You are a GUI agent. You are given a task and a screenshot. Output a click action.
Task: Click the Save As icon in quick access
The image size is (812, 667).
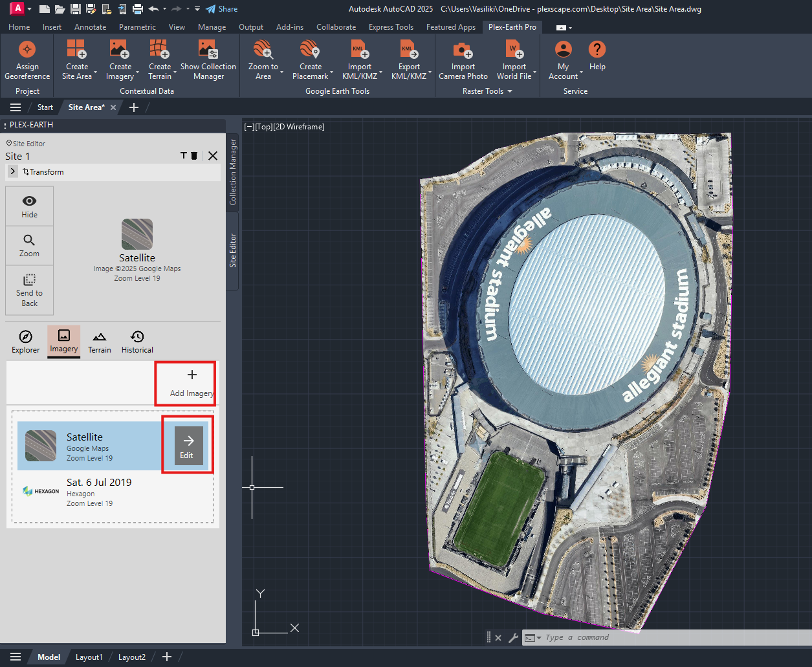[91, 9]
